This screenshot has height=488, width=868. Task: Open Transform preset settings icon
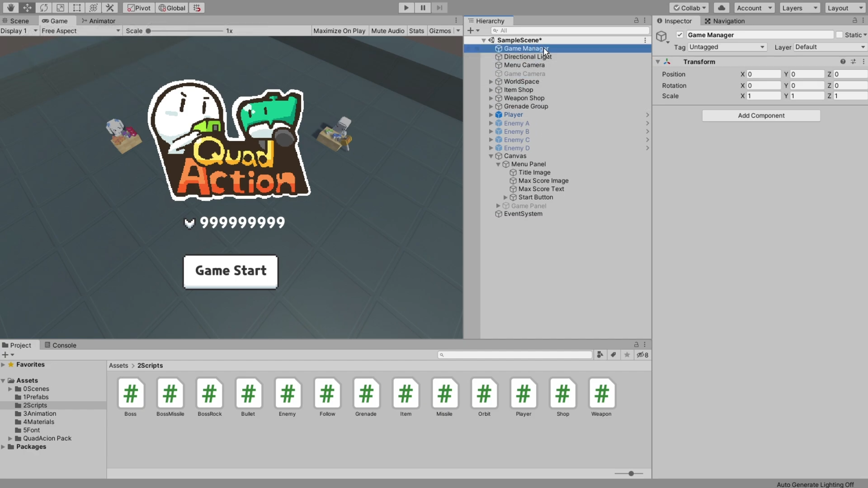point(853,61)
